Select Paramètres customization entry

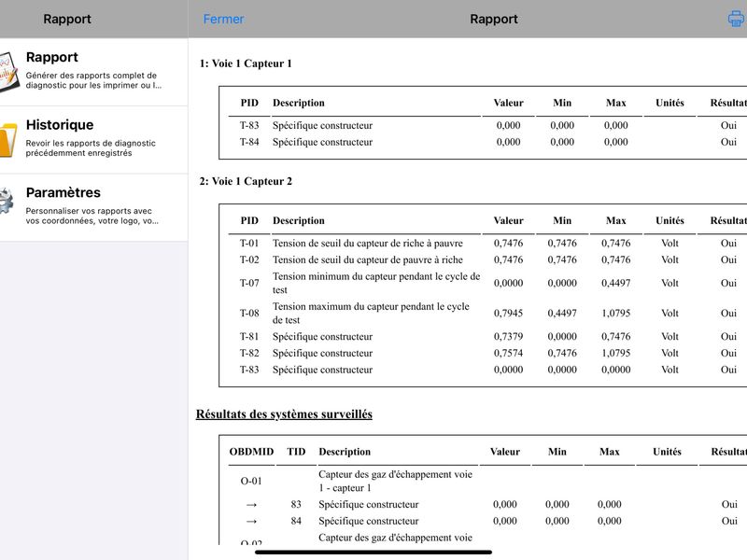(94, 207)
